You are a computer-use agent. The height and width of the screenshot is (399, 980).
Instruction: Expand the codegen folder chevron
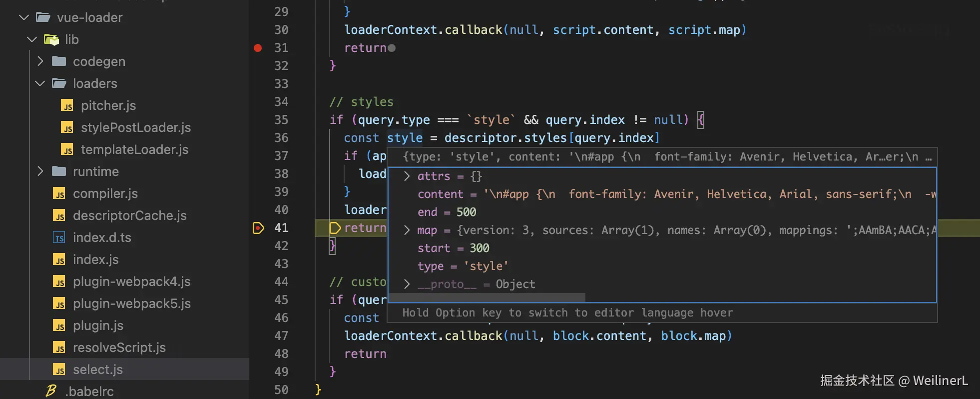click(x=40, y=61)
